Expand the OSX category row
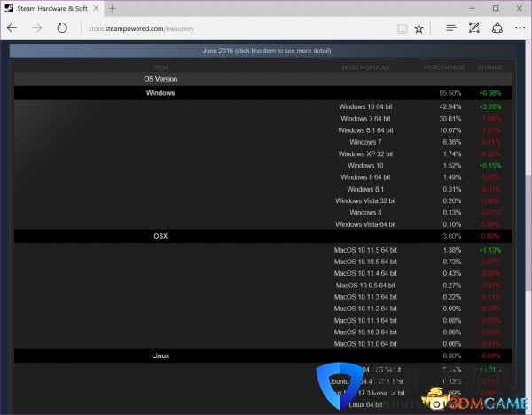 click(263, 236)
